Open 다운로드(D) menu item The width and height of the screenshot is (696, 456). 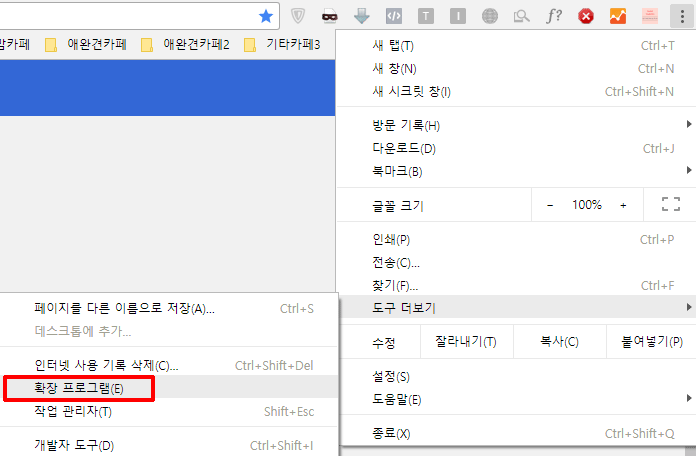click(x=516, y=149)
